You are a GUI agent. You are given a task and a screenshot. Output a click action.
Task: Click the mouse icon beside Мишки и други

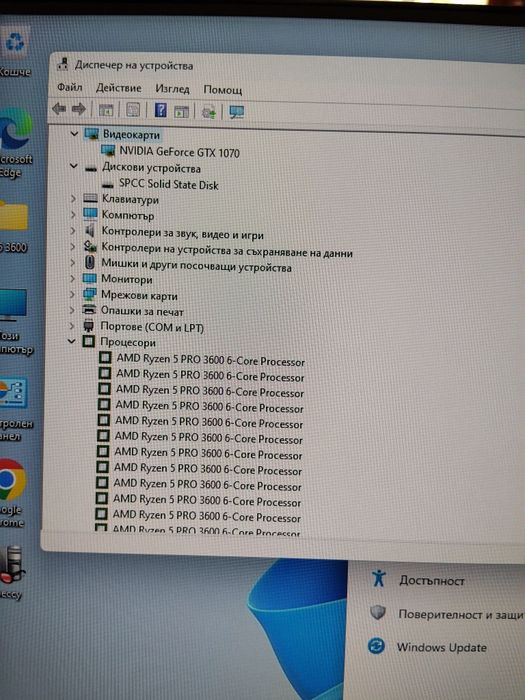(89, 262)
